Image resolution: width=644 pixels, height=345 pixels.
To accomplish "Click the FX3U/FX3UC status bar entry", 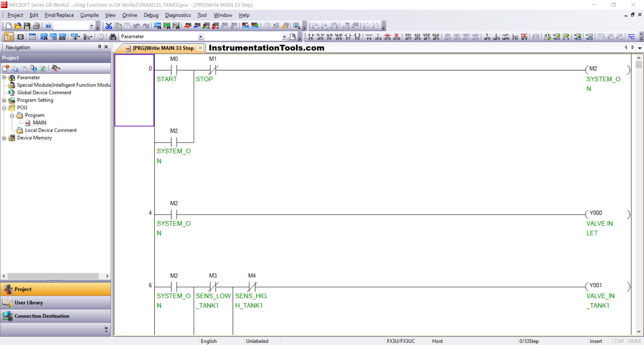I will pyautogui.click(x=401, y=341).
